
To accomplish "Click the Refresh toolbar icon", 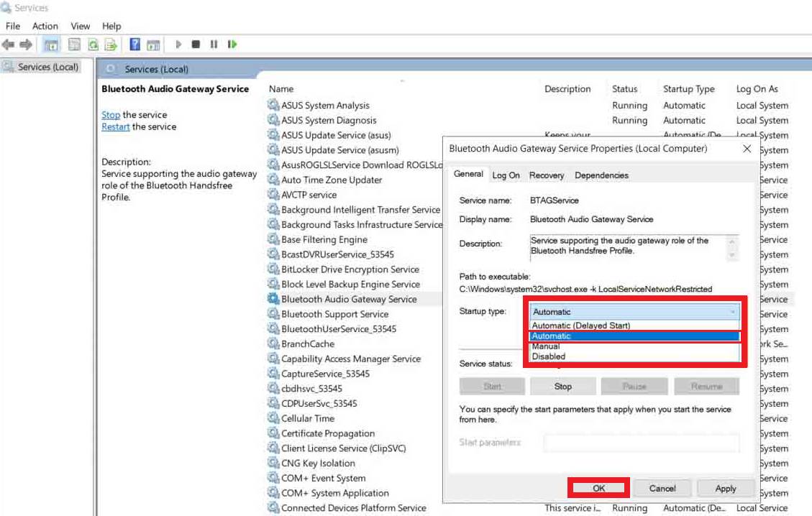I will (x=93, y=45).
